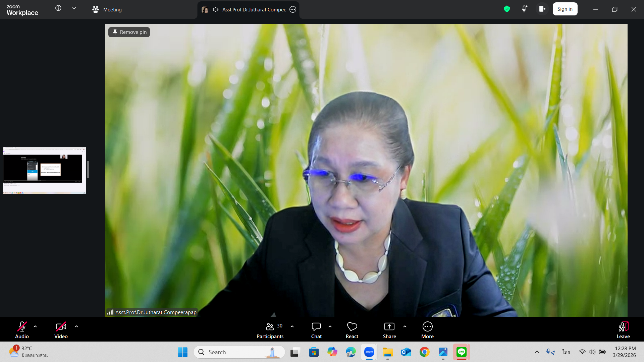Open the Chat panel icon
The image size is (644, 362).
point(316,327)
